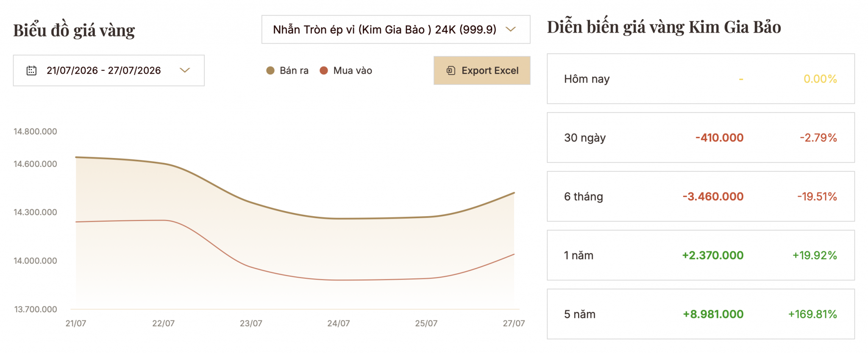The height and width of the screenshot is (353, 868).
Task: Click the 27/07 endpoint of Bán ra line
Action: pos(514,193)
